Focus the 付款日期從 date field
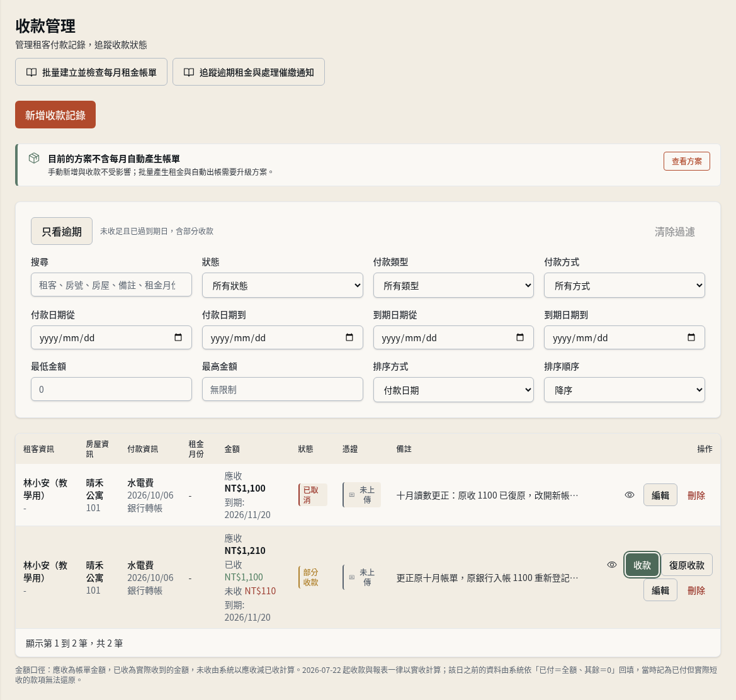This screenshot has height=700, width=736. point(111,337)
